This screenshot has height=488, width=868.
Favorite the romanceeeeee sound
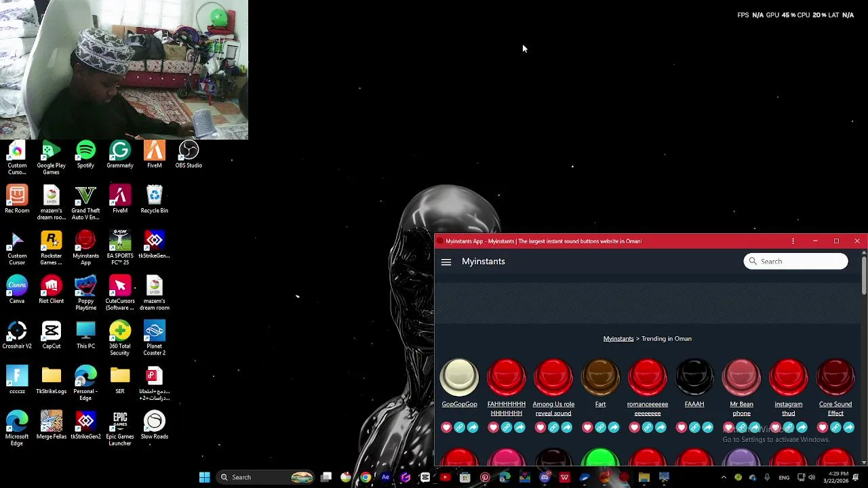[634, 427]
